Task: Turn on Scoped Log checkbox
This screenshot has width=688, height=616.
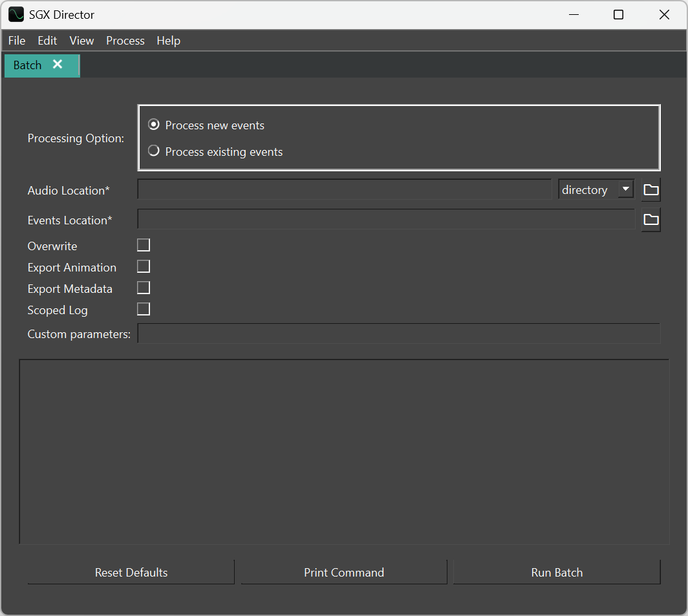Action: coord(144,310)
